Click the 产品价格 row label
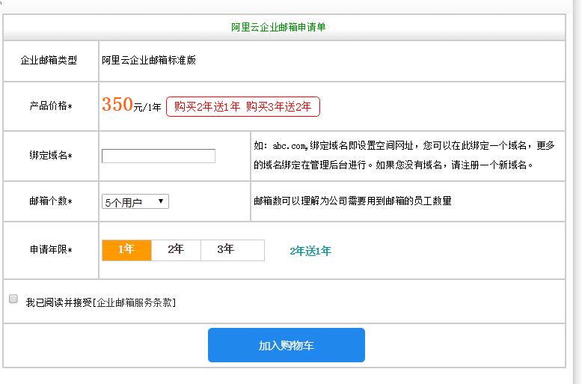Screen dimensions: 588x384 51,106
